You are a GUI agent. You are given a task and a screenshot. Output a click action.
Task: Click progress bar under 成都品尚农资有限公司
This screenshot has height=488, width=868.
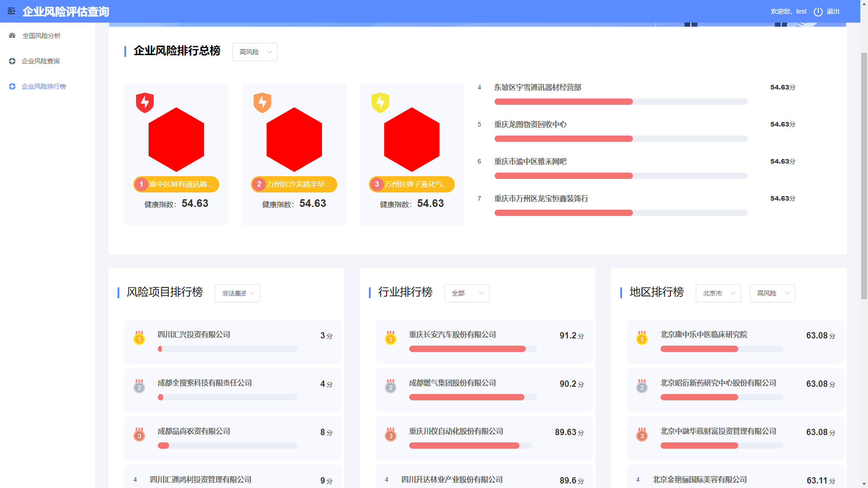pos(227,446)
